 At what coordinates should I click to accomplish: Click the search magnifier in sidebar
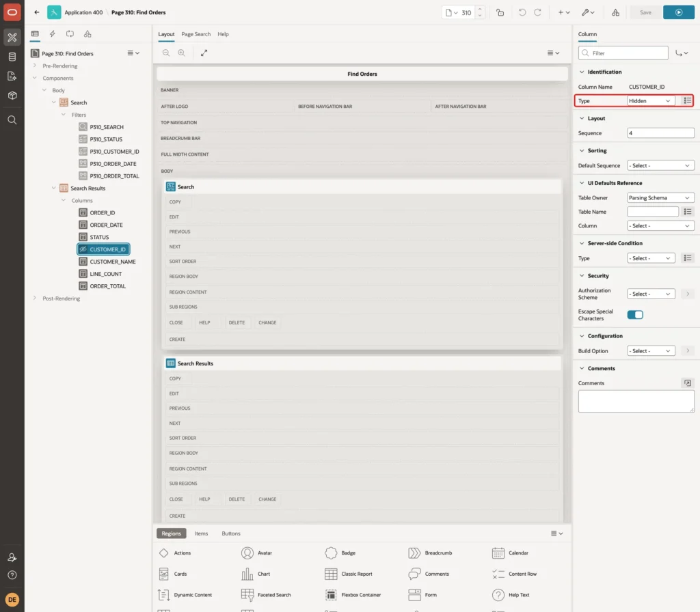(x=12, y=120)
